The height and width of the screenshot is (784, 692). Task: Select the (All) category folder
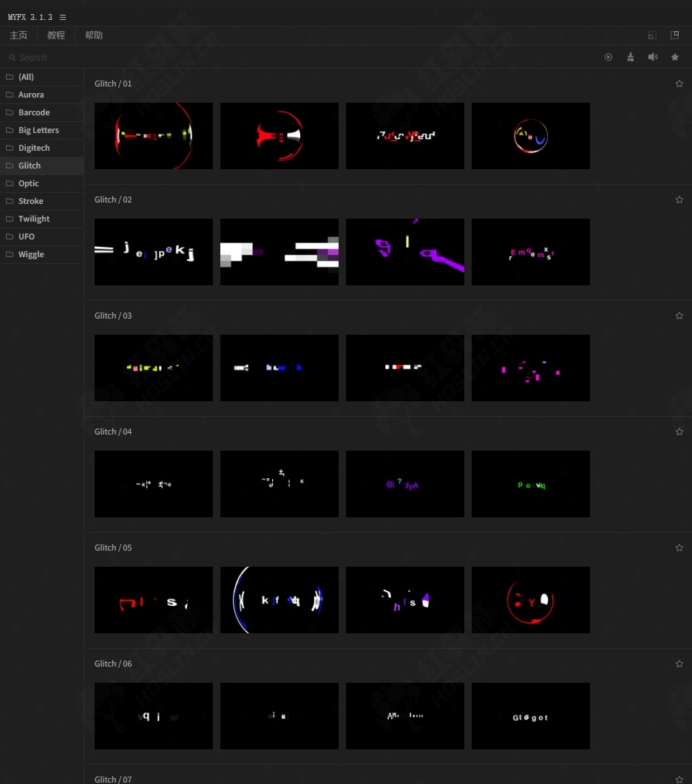42,77
